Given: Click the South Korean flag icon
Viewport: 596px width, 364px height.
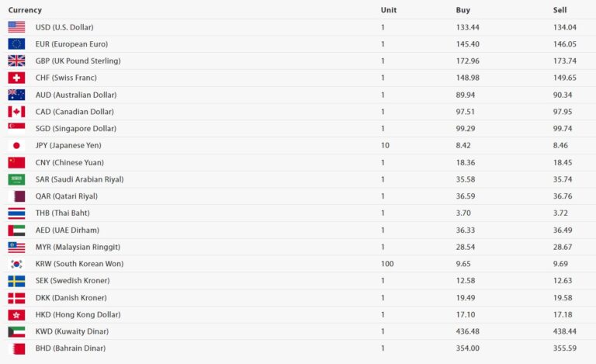Looking at the screenshot, I should click(16, 264).
